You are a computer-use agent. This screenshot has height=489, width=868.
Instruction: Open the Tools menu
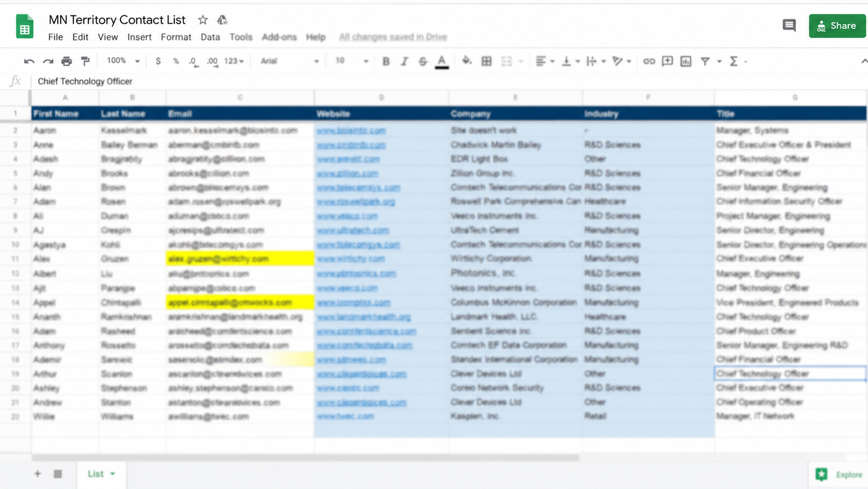coord(241,37)
